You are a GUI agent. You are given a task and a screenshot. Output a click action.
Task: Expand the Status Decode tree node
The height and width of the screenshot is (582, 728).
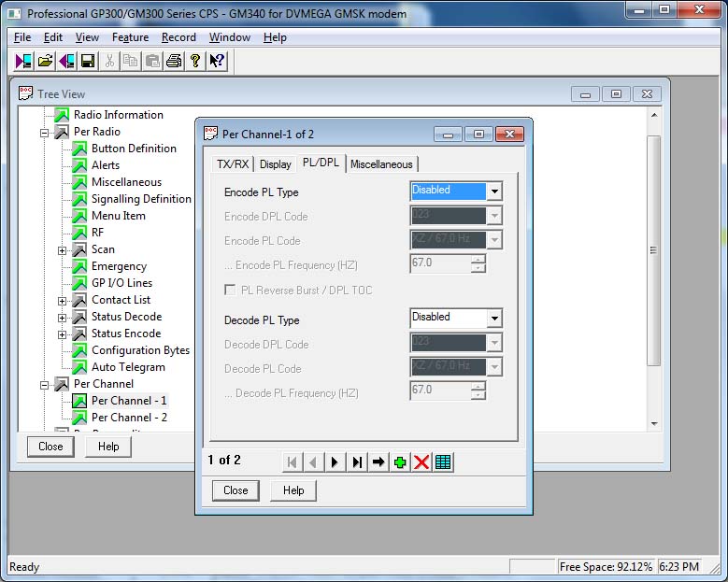[x=62, y=318]
